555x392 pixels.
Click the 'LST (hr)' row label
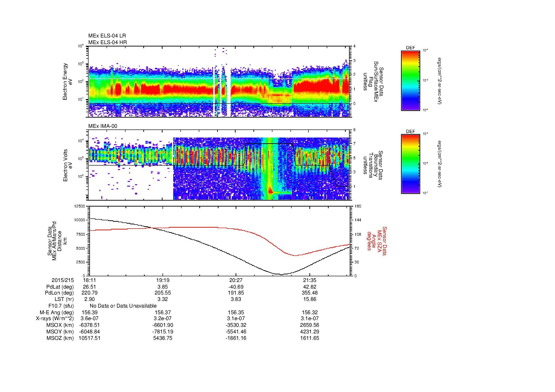point(64,299)
